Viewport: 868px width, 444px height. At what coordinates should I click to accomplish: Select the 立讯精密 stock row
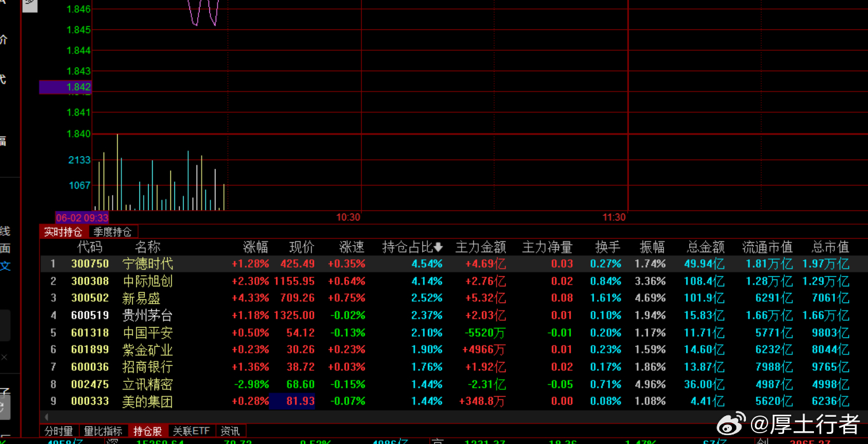pos(453,384)
